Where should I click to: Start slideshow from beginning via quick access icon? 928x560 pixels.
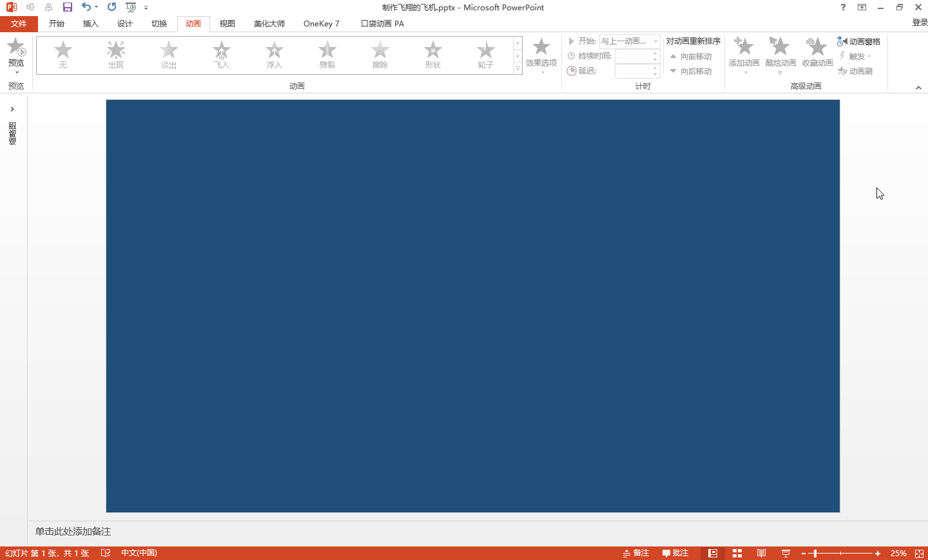click(131, 7)
